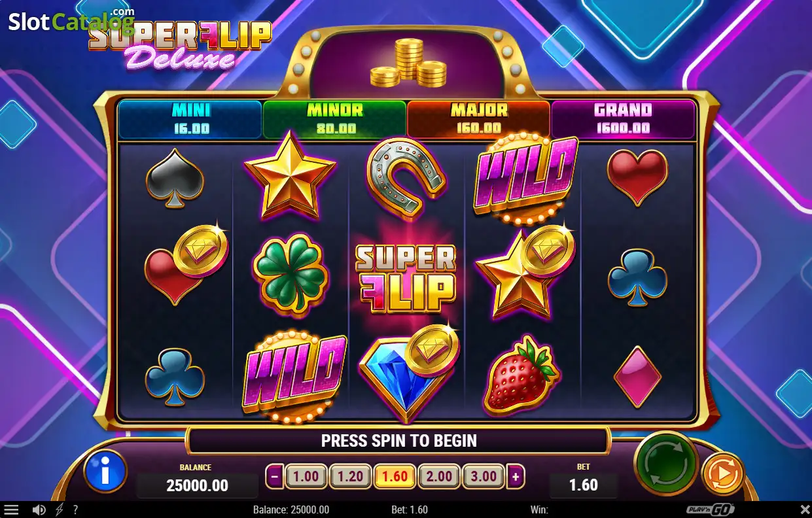Click the SlotCatalog.com logo link
Image resolution: width=812 pixels, height=518 pixels.
[x=72, y=22]
